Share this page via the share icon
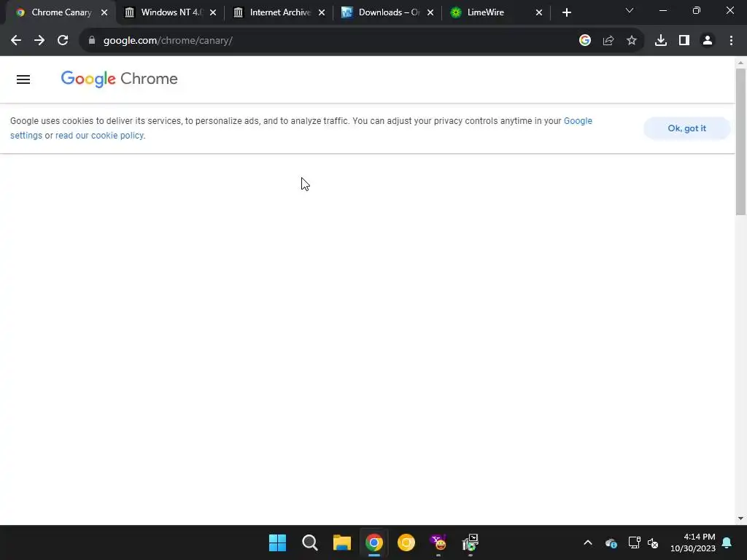Screen dimensions: 747x560 pos(608,41)
